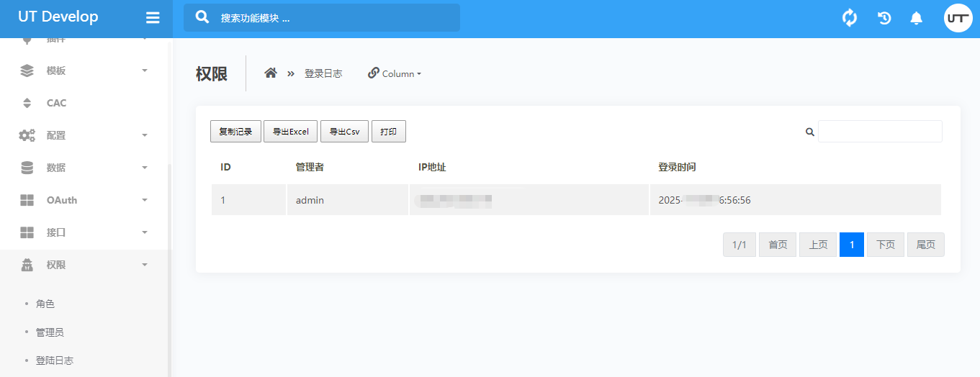980x377 pixels.
Task: Click the 复制记录 button
Action: [235, 132]
